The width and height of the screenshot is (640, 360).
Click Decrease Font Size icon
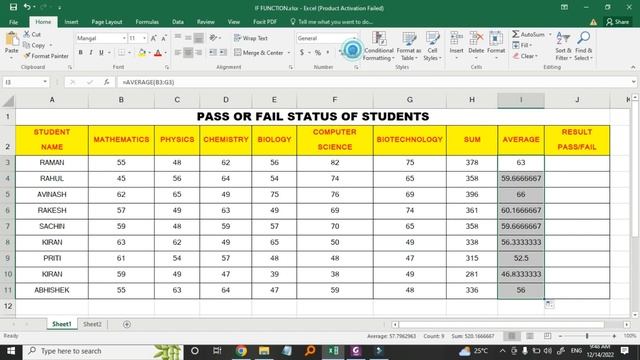click(164, 38)
